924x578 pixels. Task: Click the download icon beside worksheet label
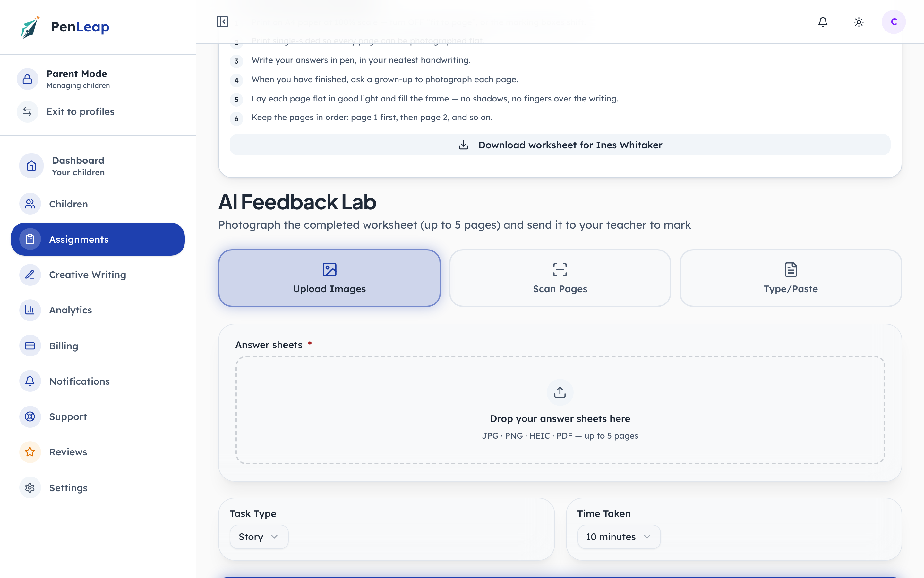[x=464, y=145]
